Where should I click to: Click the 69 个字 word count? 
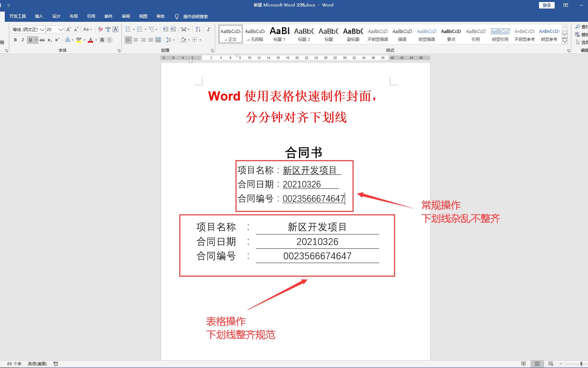point(14,364)
